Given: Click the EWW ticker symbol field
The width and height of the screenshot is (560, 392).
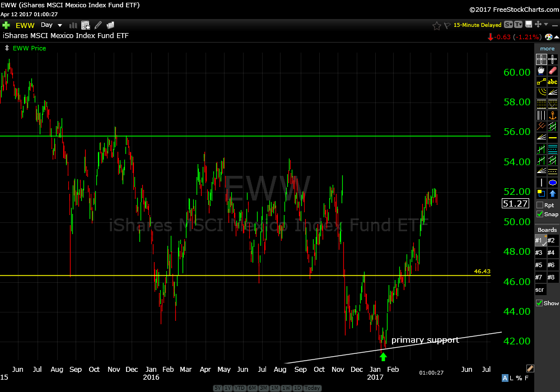Looking at the screenshot, I should tap(25, 25).
